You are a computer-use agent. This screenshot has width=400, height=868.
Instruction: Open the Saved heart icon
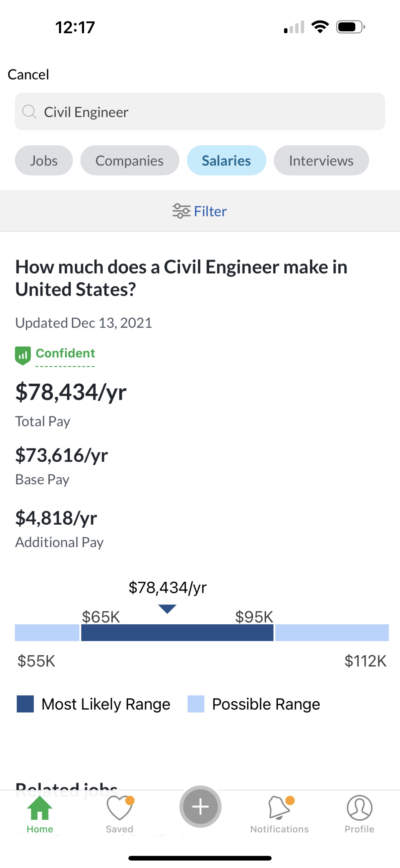tap(120, 808)
